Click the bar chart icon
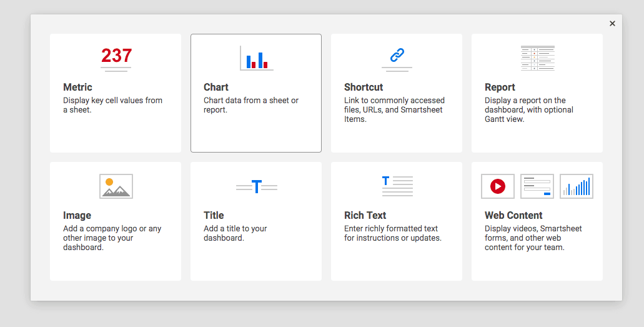Screen dimensions: 644x327 [x=256, y=58]
